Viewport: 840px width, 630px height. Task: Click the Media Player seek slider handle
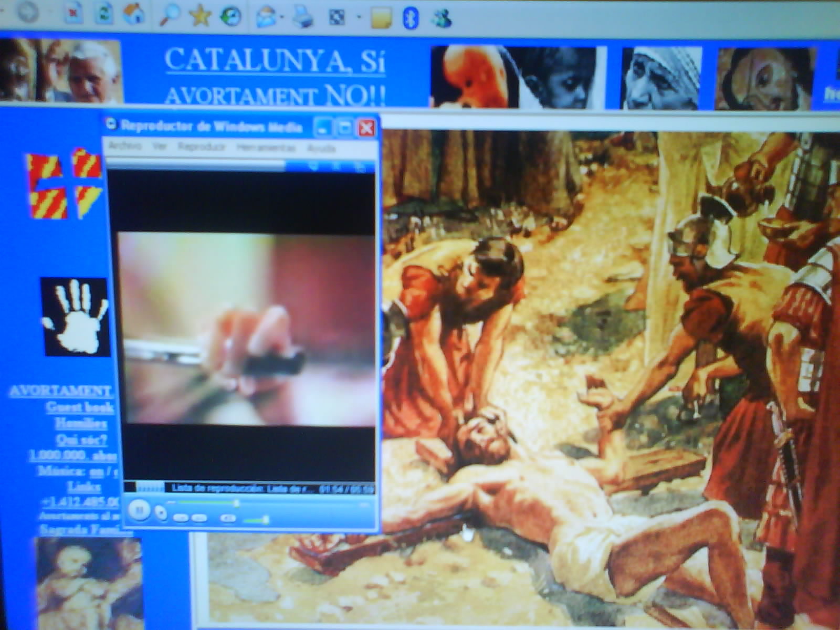click(236, 503)
